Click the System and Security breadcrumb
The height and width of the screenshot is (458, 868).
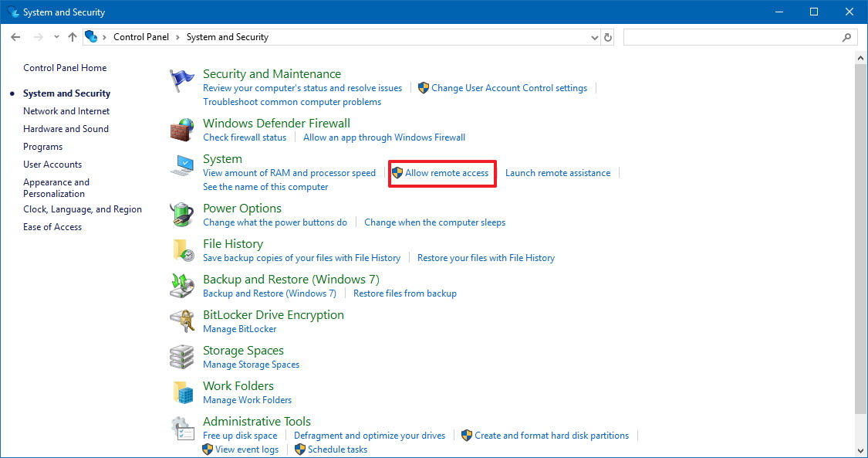(228, 37)
